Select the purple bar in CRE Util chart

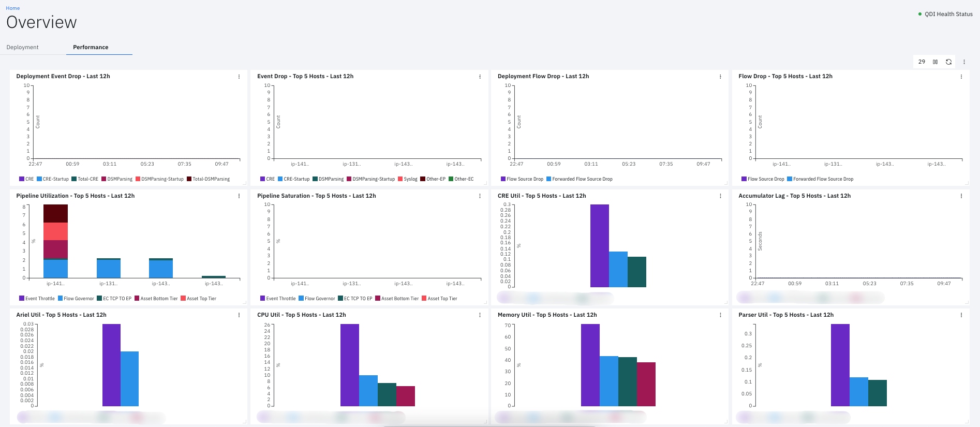600,246
